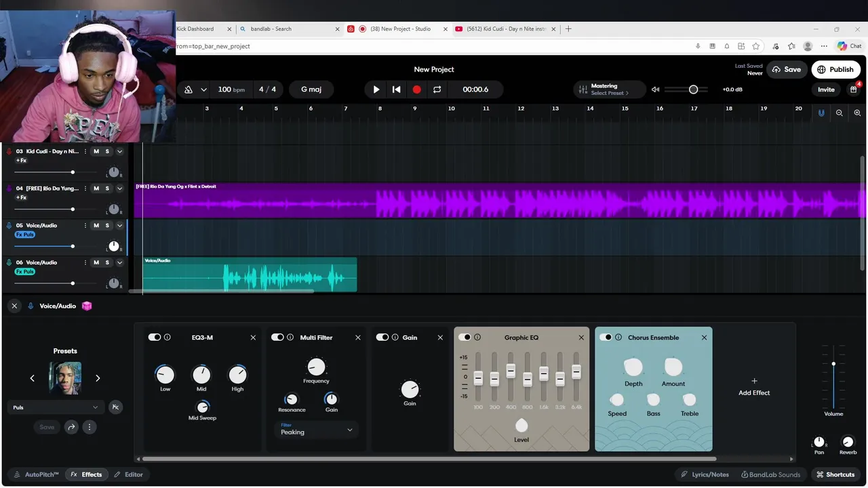
Task: Edit the 100 bpm tempo field
Action: click(x=231, y=89)
